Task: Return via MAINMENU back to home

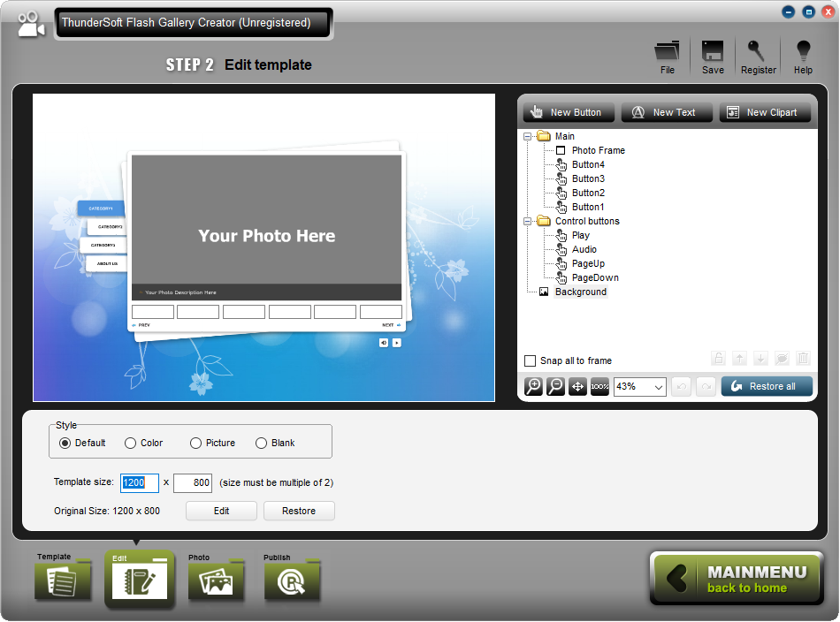Action: pyautogui.click(x=737, y=579)
